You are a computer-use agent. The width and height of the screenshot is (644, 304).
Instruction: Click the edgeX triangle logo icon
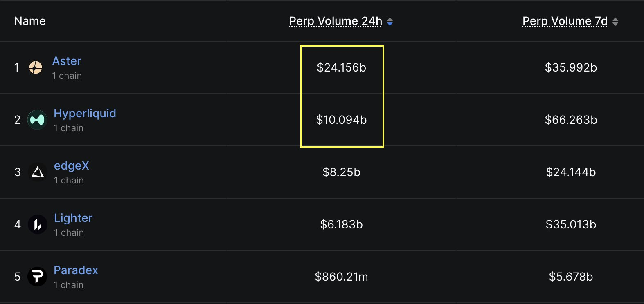tap(38, 172)
